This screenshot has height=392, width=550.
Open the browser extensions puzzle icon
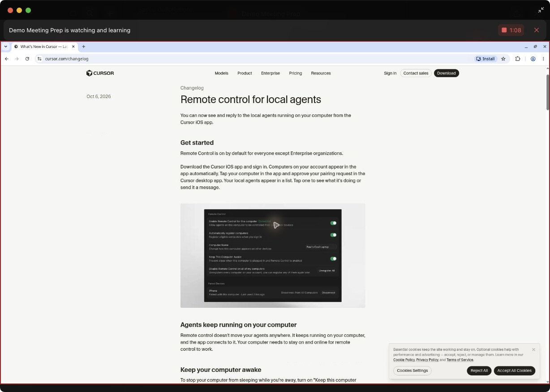pos(518,59)
